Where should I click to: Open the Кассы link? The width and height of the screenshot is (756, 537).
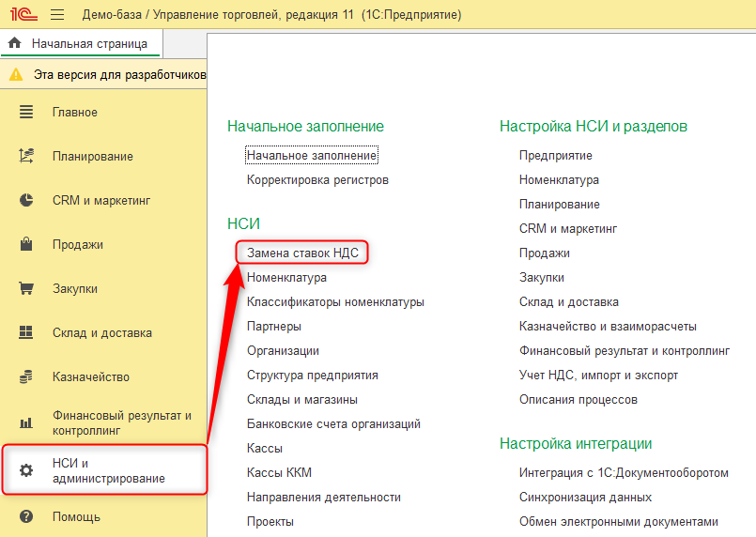coord(265,449)
